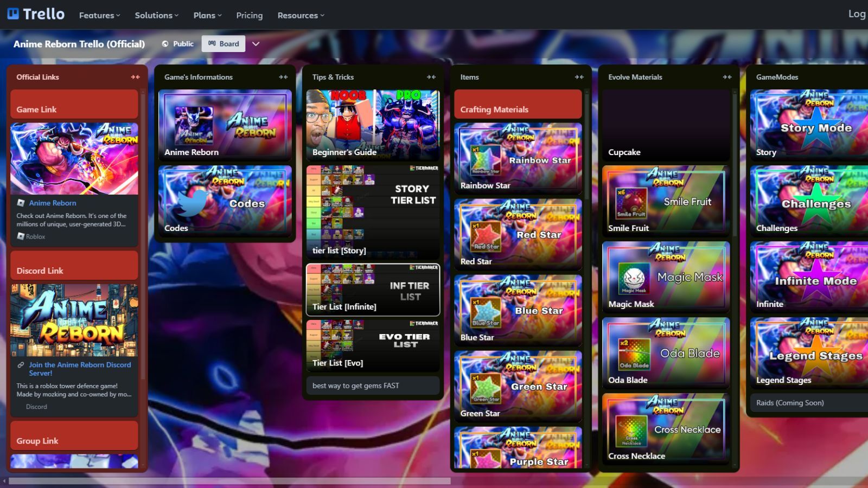Open the Discord Link card
Image resolution: width=868 pixels, height=488 pixels.
[x=74, y=265]
